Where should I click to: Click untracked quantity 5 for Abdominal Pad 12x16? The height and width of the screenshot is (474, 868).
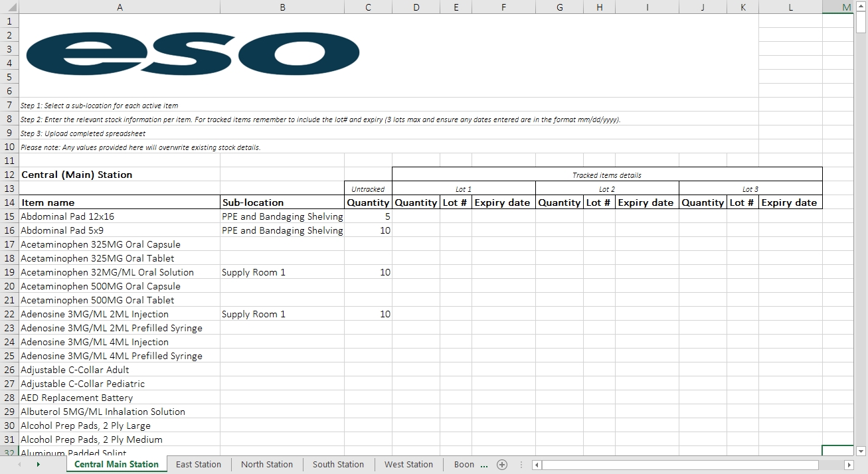368,216
